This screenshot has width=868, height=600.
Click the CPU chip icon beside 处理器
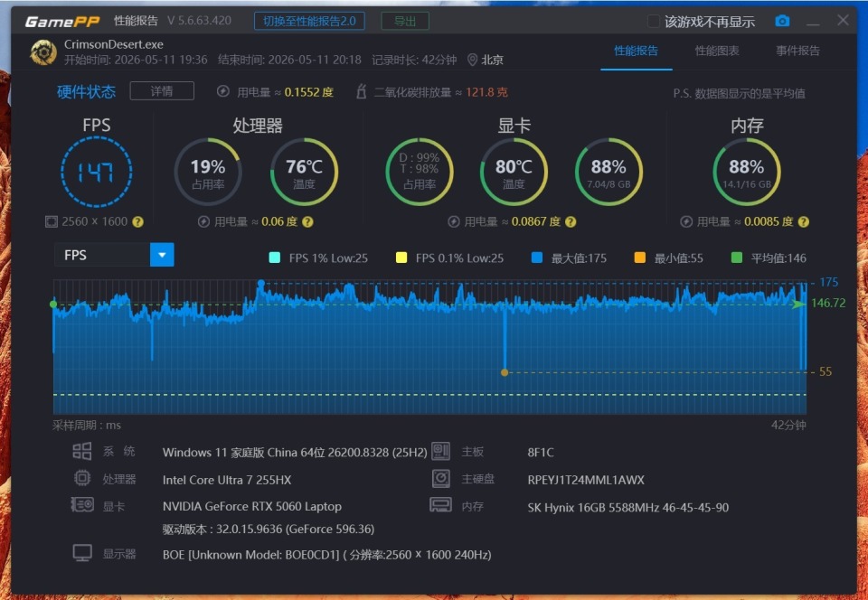click(x=82, y=478)
